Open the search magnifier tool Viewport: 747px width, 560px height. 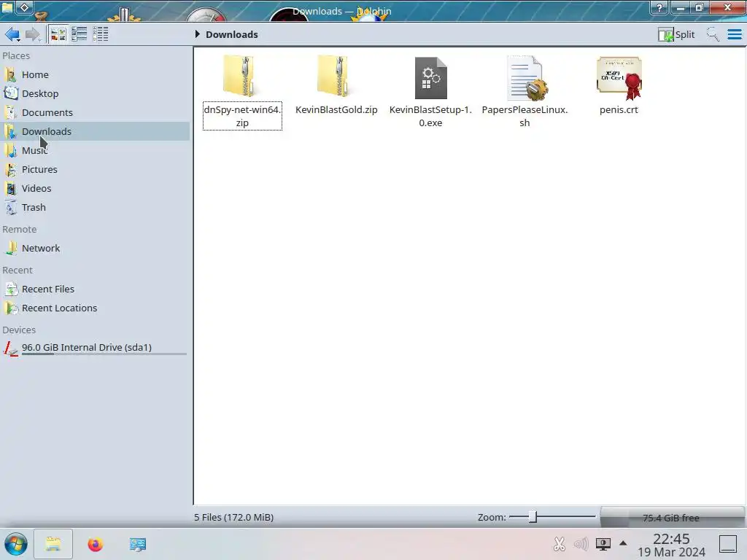(x=713, y=34)
